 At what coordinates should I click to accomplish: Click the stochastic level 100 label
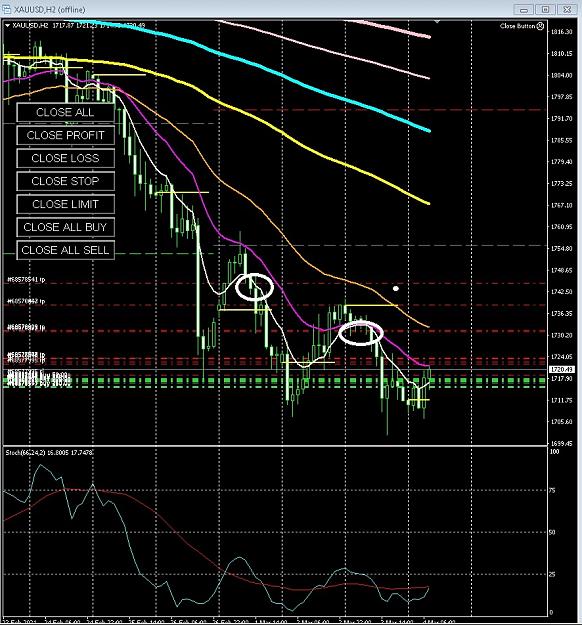tap(554, 452)
